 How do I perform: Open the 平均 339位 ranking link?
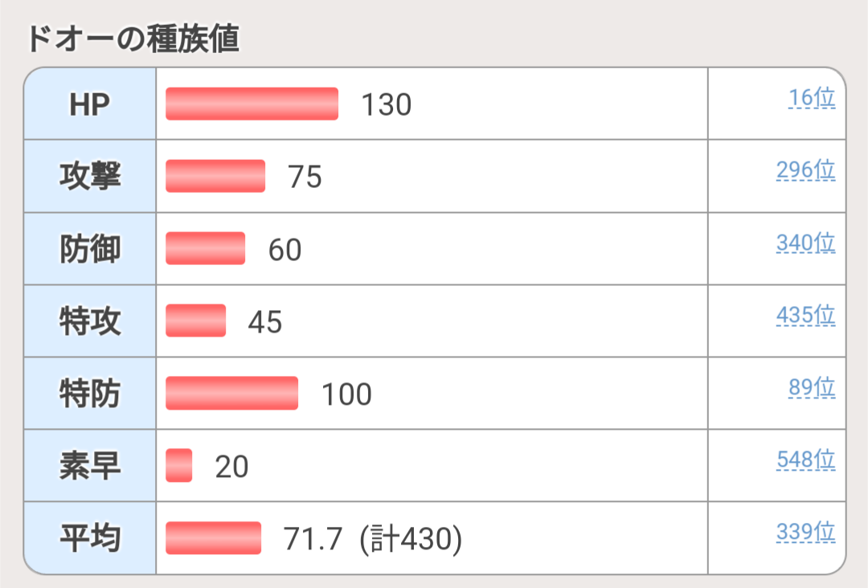click(x=805, y=532)
